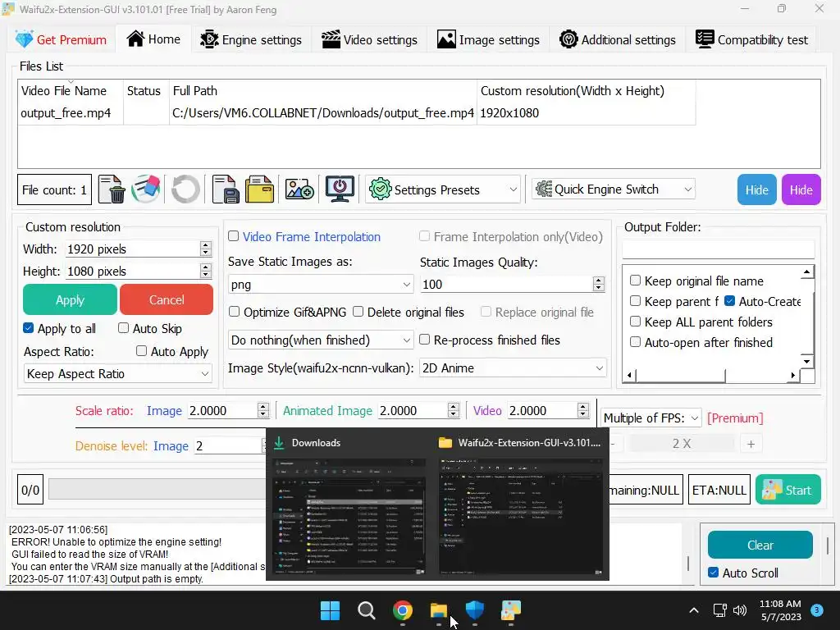Open the 2D Anime image style dropdown
This screenshot has height=630, width=840.
tap(513, 368)
